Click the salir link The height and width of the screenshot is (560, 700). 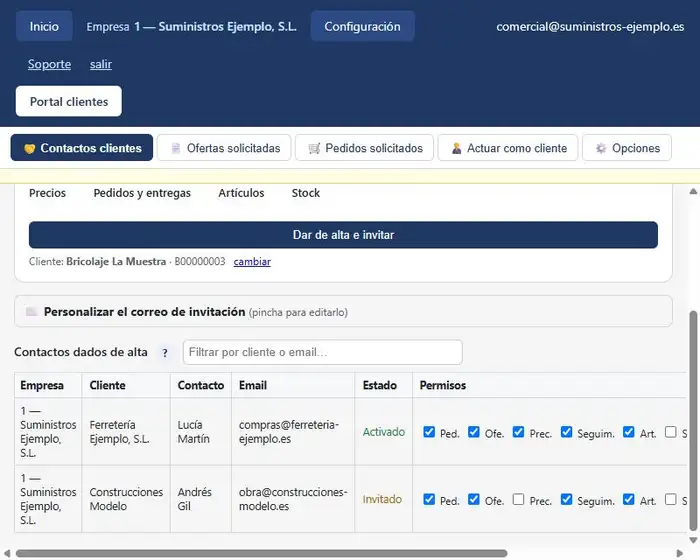[101, 64]
